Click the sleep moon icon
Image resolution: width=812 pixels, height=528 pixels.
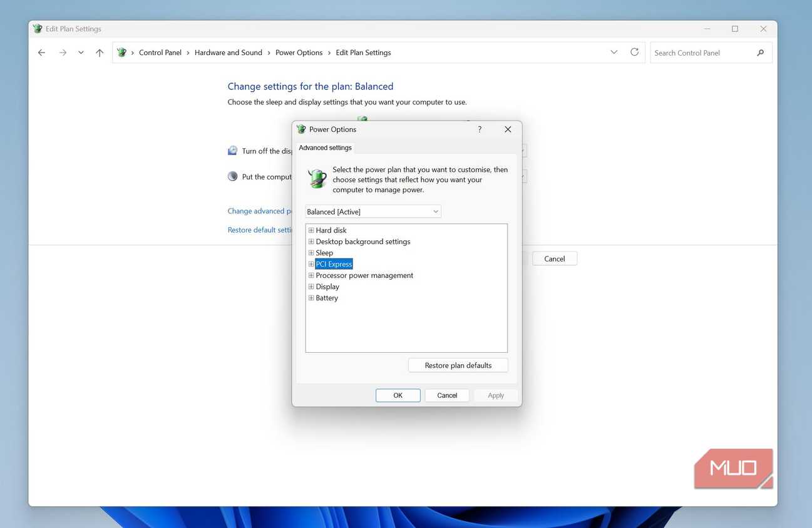(x=233, y=176)
